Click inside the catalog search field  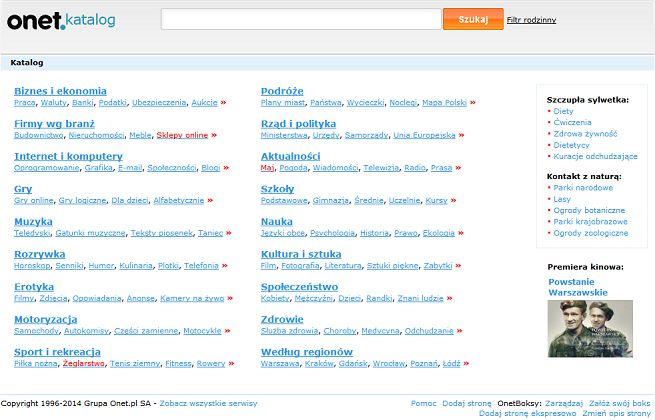(x=301, y=19)
